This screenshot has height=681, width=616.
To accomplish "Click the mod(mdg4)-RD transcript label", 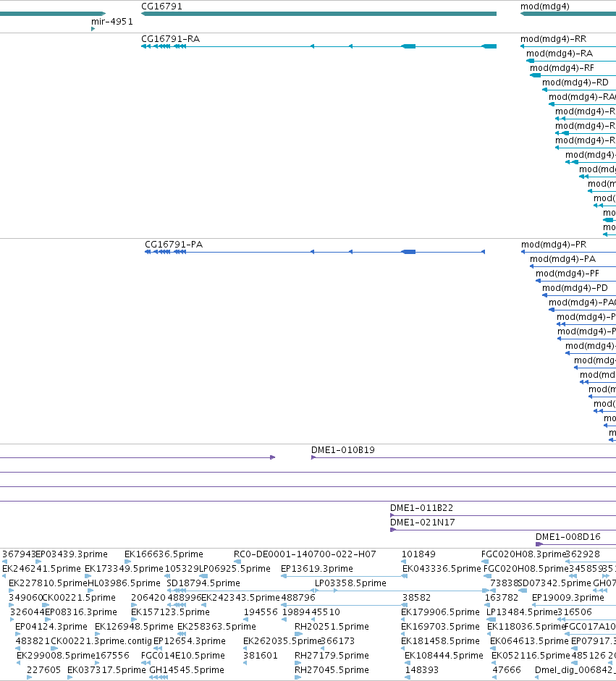I will click(x=575, y=83).
